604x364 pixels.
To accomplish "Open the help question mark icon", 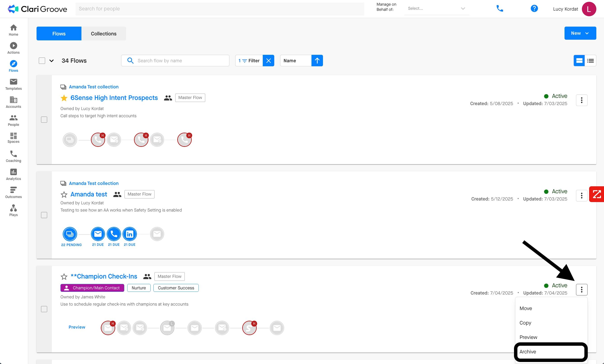I will point(534,9).
